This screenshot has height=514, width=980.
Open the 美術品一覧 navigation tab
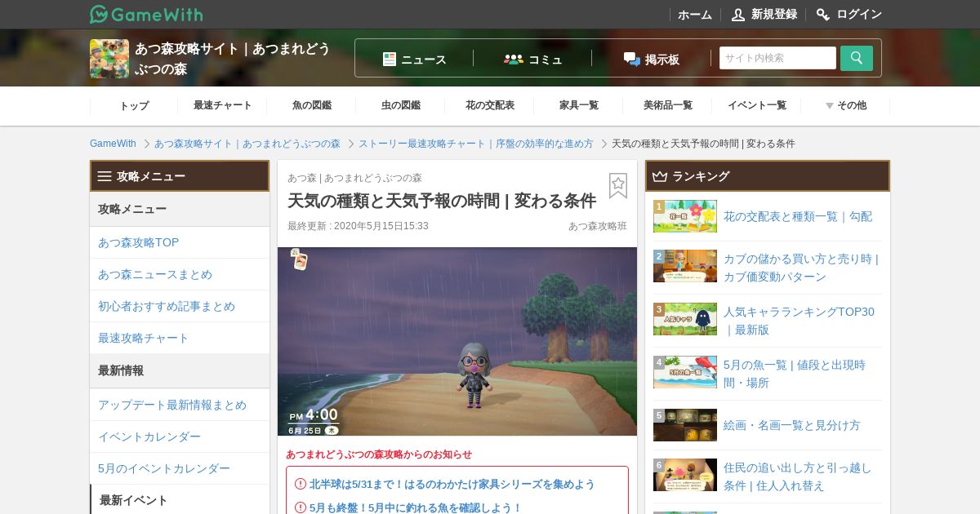(668, 105)
